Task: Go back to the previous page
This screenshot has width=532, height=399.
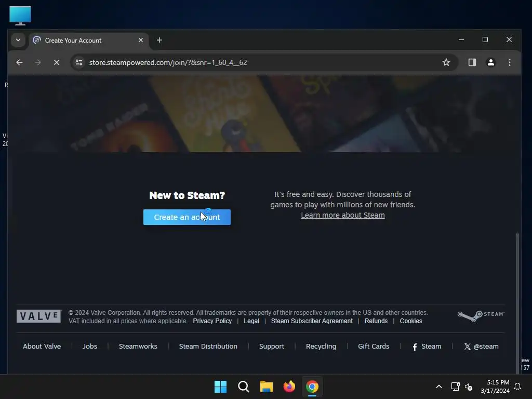Action: [19, 62]
